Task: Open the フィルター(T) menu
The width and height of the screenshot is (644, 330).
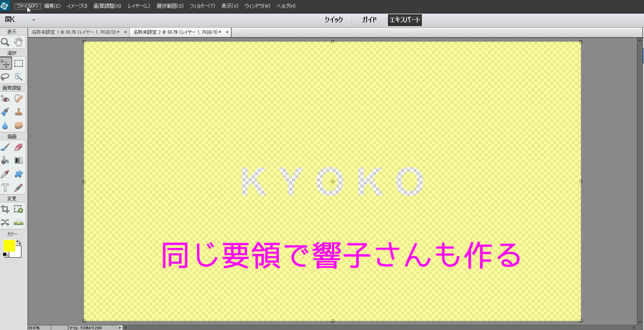Action: 202,6
